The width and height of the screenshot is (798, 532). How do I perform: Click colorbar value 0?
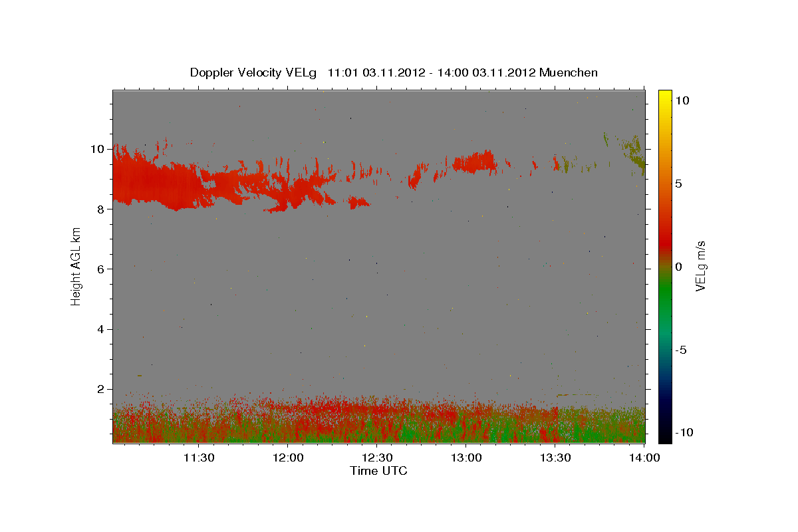(x=678, y=267)
